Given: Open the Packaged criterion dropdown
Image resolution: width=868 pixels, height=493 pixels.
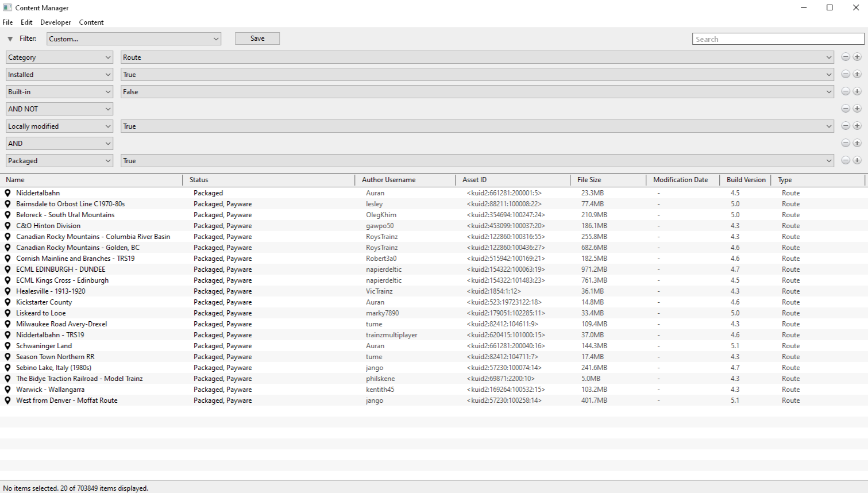Looking at the screenshot, I should (59, 161).
